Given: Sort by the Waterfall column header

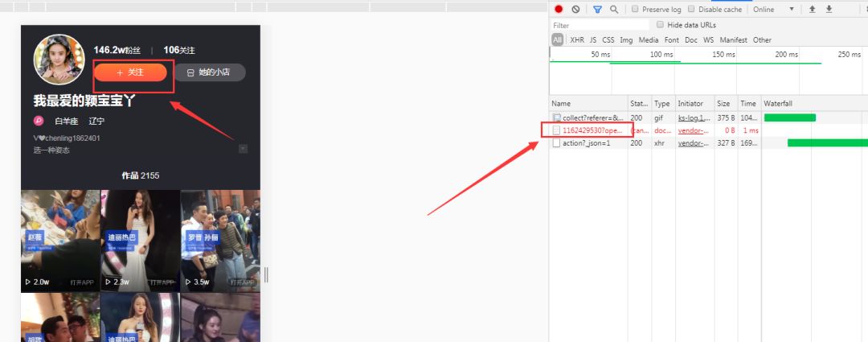Looking at the screenshot, I should coord(814,104).
